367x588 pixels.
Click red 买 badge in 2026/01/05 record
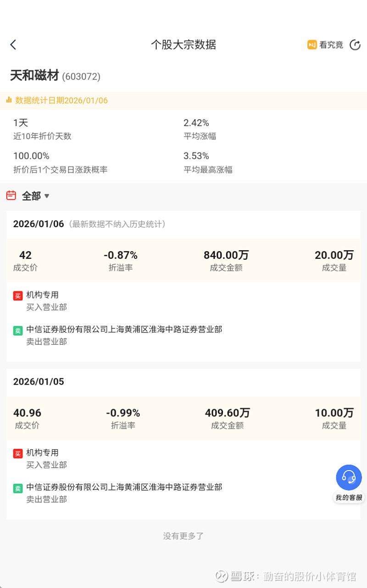point(18,454)
